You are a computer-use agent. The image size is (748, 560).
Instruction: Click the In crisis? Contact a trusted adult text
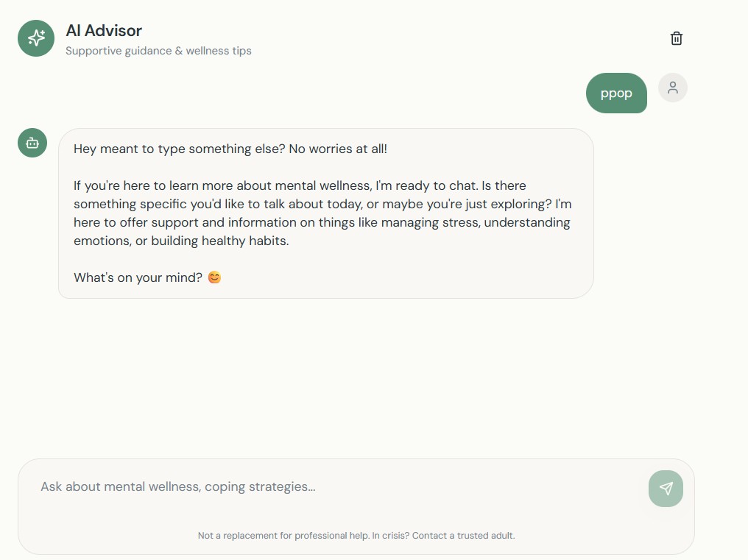(444, 536)
